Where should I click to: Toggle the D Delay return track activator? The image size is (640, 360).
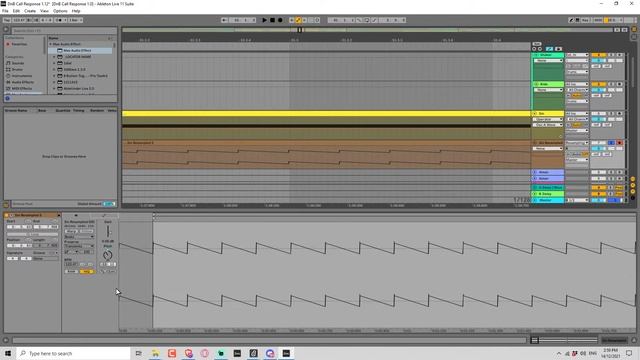[x=598, y=194]
